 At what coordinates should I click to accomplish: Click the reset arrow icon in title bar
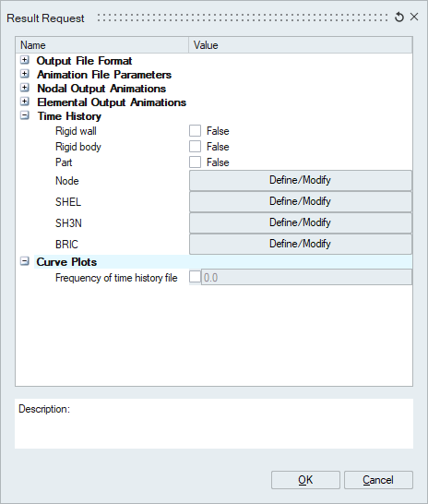pyautogui.click(x=399, y=17)
